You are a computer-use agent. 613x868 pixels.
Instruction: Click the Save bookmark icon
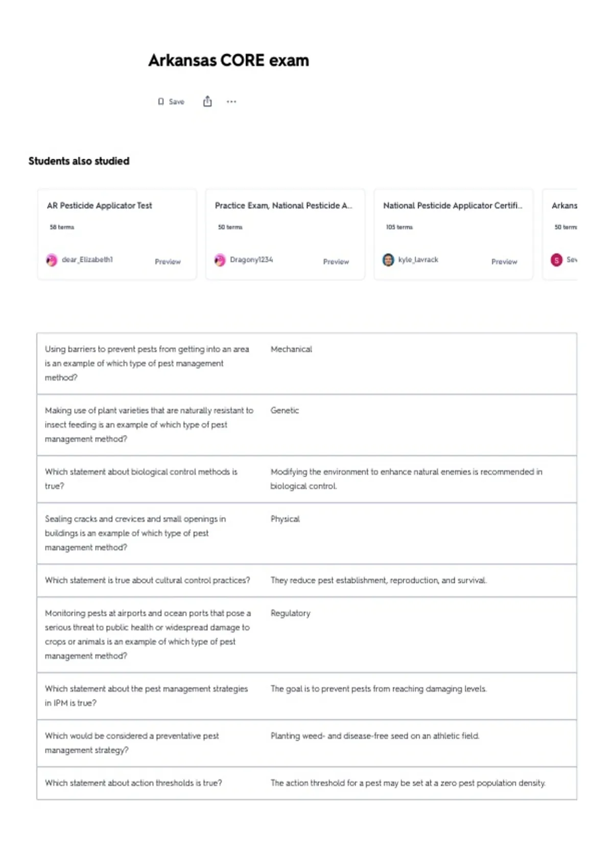coord(161,102)
